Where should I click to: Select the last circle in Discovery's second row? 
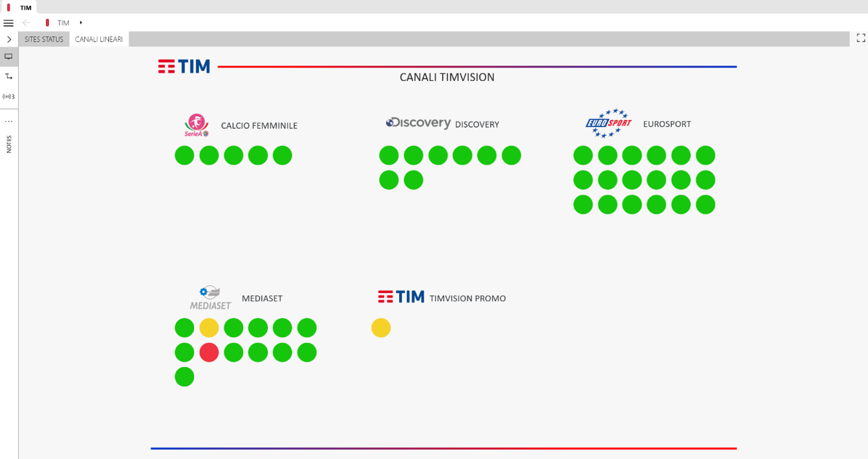pos(413,180)
